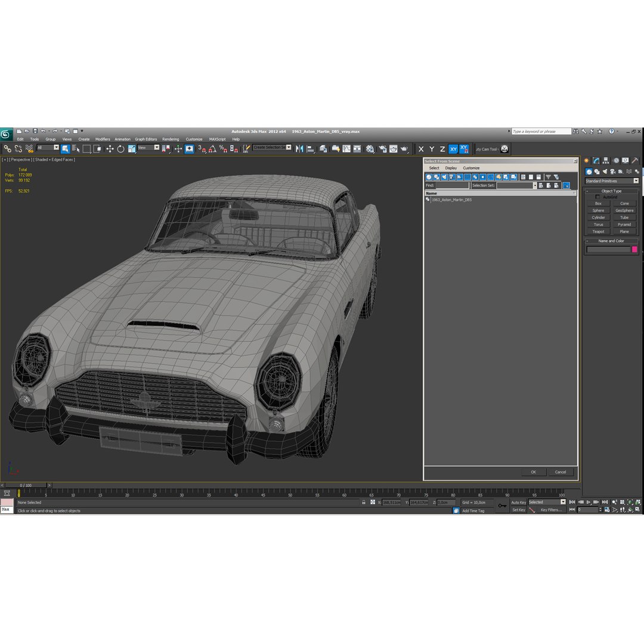Click the search box 'Type a keyword or phrase'

[541, 131]
